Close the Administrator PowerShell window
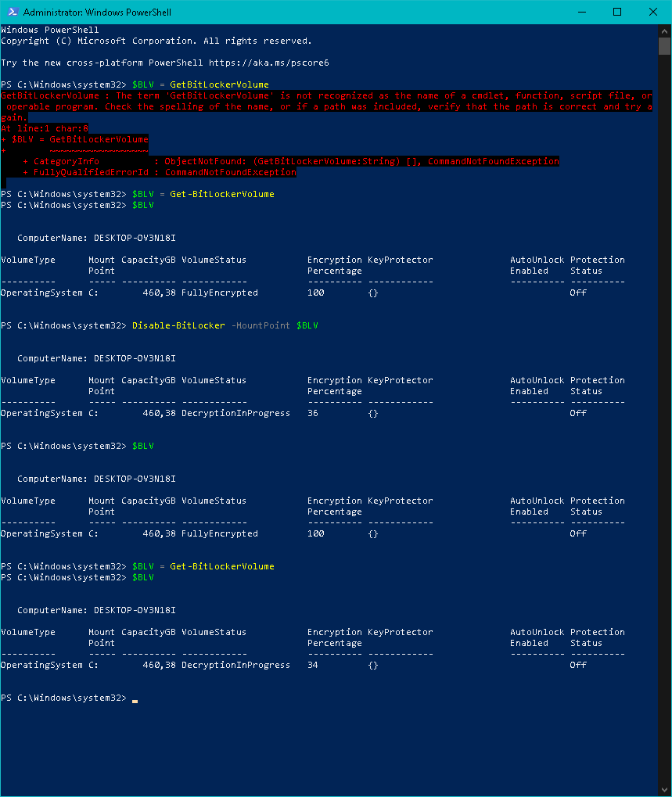The image size is (672, 797). coord(653,12)
